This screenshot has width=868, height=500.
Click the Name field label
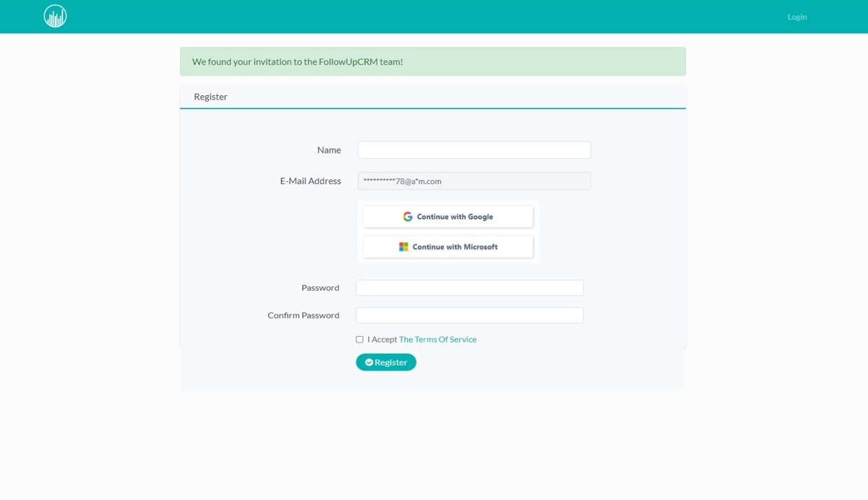pyautogui.click(x=329, y=150)
